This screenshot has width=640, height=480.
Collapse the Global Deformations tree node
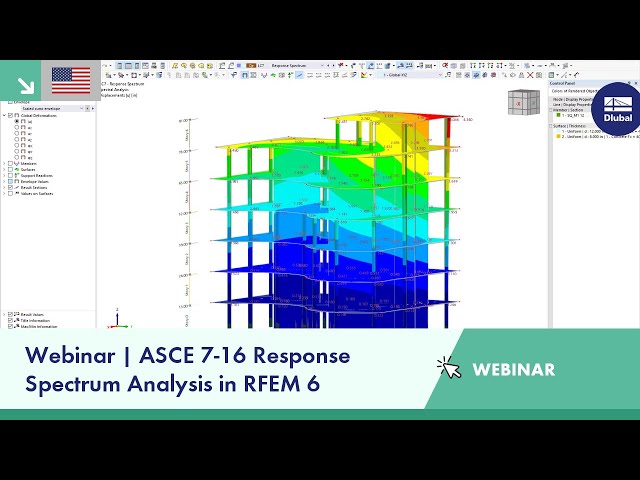click(4, 116)
